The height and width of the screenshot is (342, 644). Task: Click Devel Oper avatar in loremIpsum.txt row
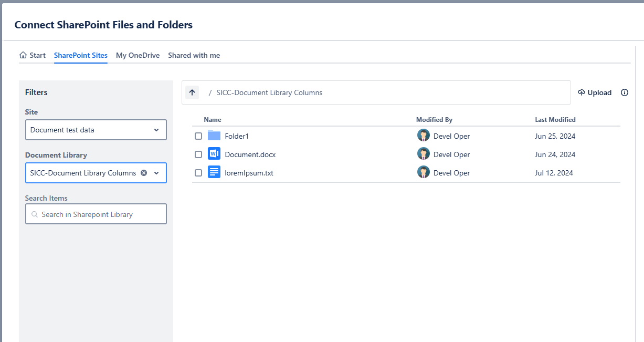(x=424, y=172)
